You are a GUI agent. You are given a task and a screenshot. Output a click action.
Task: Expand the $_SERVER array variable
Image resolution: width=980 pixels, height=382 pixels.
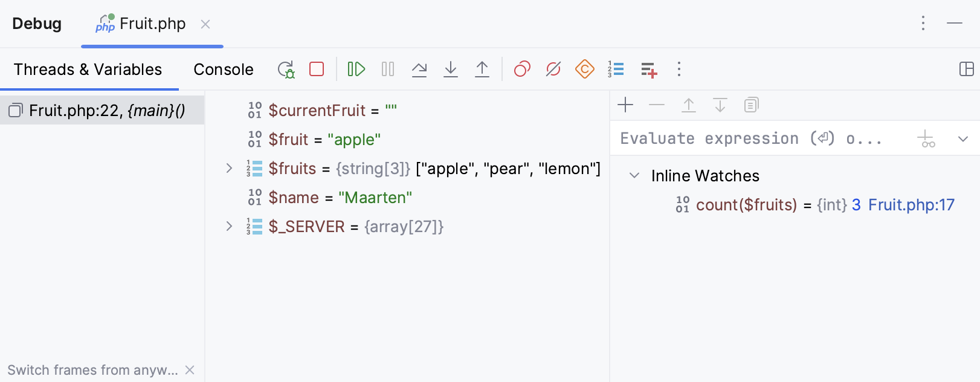(229, 226)
